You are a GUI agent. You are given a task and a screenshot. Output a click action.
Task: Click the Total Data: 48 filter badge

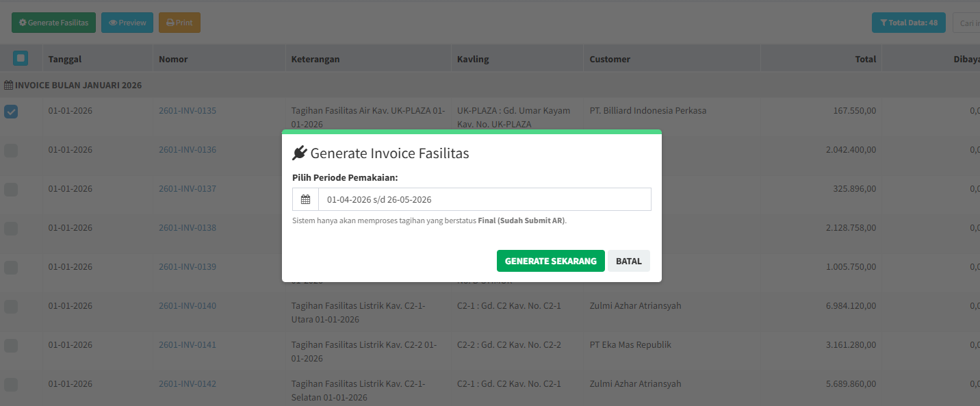point(908,23)
